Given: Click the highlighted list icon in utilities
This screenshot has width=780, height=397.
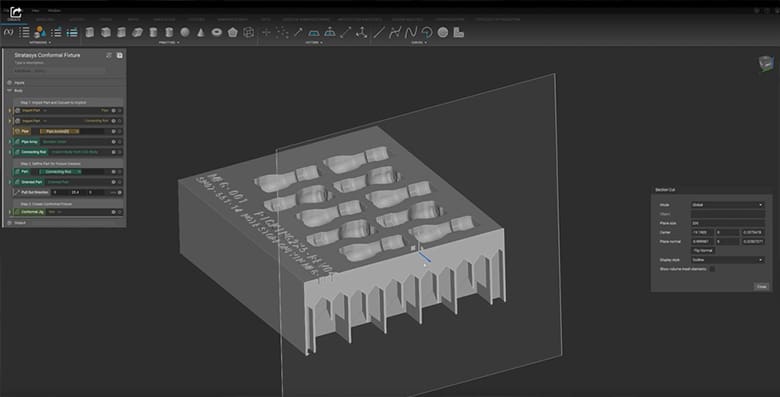Looking at the screenshot, I should pyautogui.click(x=72, y=32).
